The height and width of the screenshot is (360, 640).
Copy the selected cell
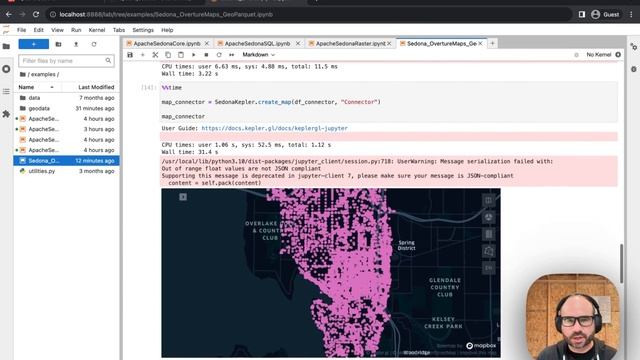(168, 55)
